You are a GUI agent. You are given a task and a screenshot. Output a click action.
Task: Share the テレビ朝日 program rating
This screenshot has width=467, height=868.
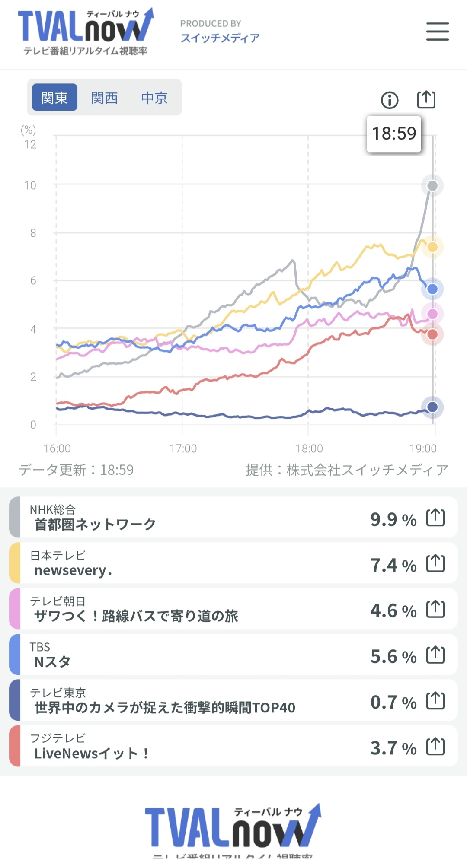coord(435,609)
